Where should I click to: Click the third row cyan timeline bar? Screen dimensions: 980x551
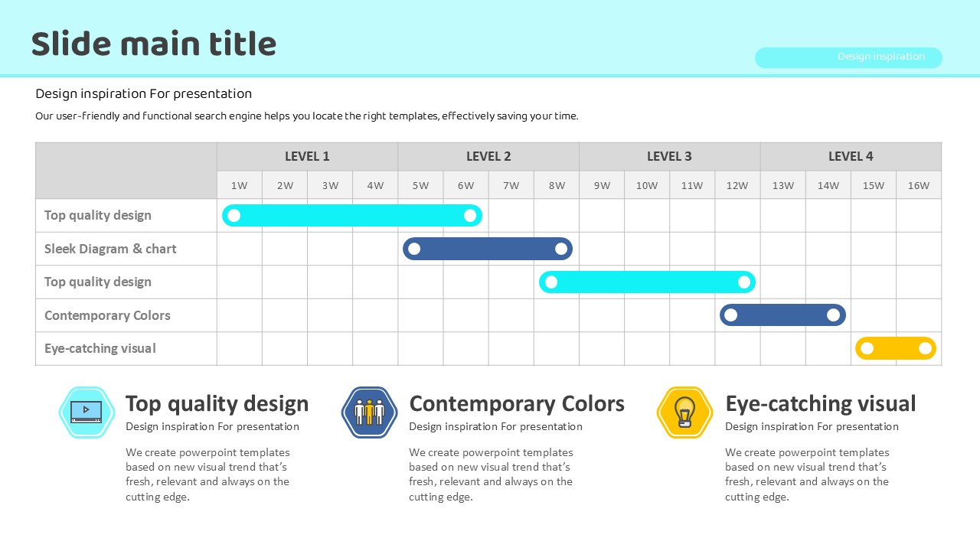[x=647, y=282]
